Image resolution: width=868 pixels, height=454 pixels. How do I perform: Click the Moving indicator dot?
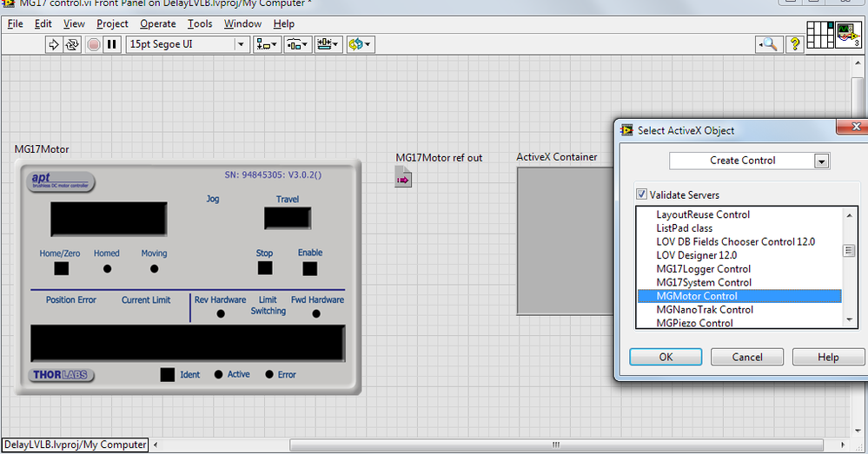[154, 269]
